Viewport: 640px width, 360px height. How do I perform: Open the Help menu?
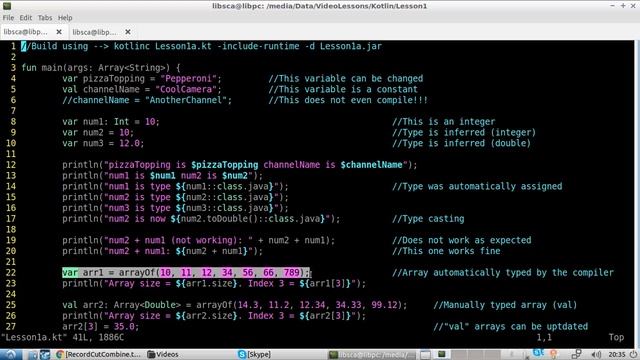(x=65, y=18)
